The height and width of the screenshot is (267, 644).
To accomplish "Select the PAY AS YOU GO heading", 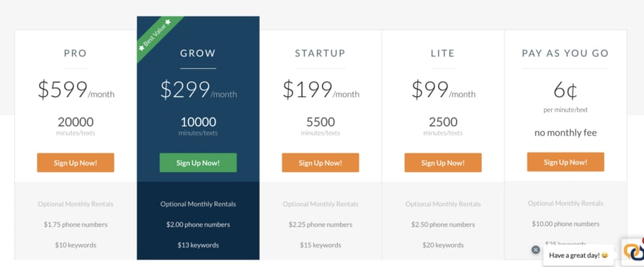I will (x=565, y=53).
